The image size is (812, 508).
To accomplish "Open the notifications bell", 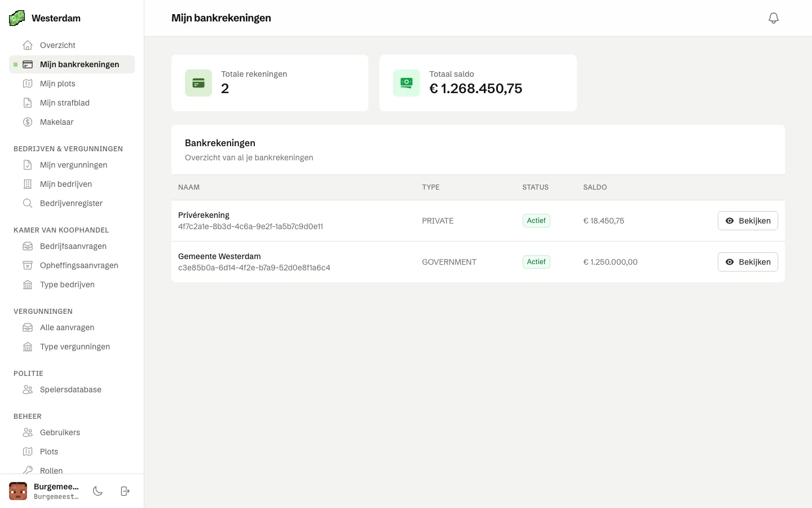I will (x=774, y=18).
